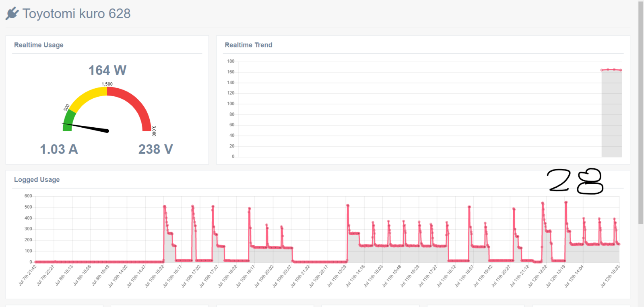Click the 100 y-axis label in Realtime Trend

click(231, 104)
